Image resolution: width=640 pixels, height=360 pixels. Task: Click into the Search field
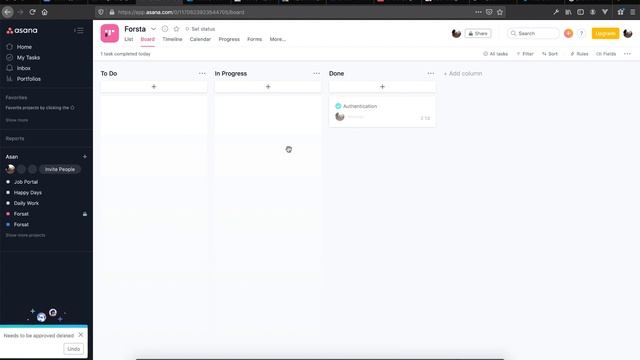(533, 33)
